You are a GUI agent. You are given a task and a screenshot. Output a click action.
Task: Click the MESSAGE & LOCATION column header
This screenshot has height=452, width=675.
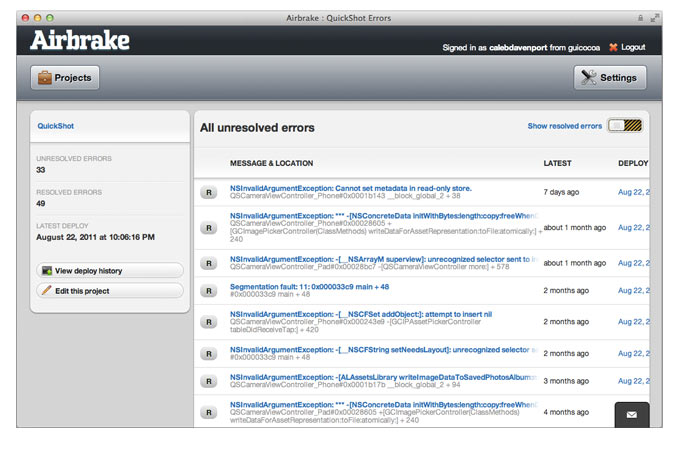[x=271, y=164]
